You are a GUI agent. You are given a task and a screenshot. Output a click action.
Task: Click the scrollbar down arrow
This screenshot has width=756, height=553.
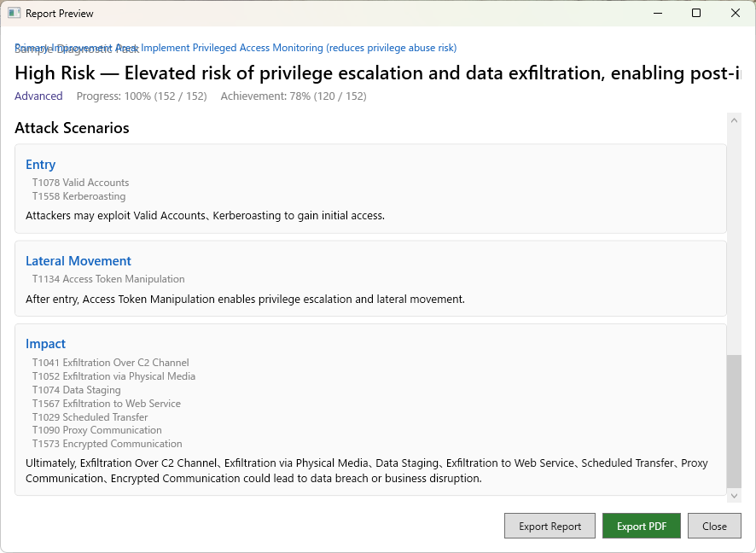pyautogui.click(x=734, y=495)
